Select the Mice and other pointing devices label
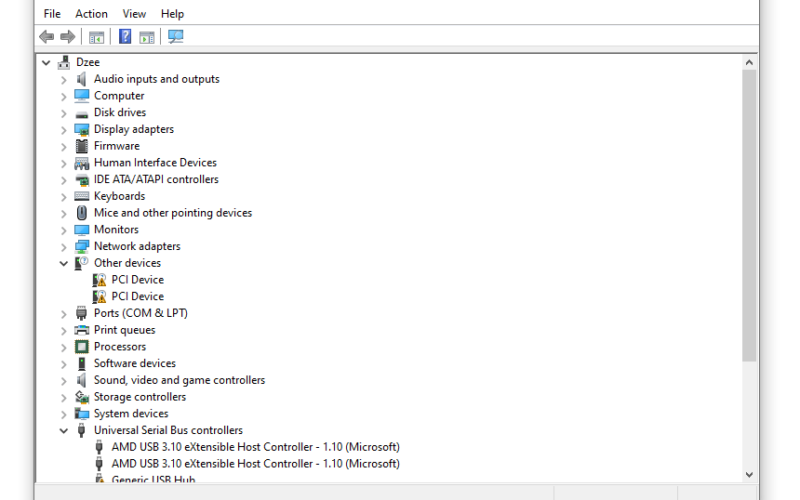800x500 pixels. click(173, 213)
